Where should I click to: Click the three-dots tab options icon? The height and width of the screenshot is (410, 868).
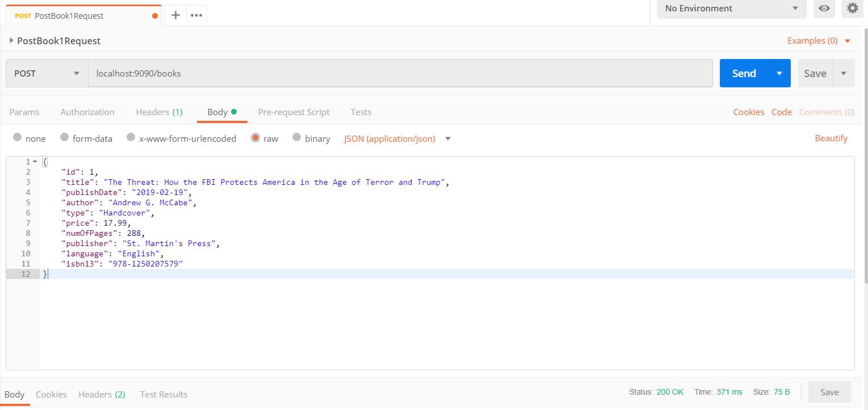tap(196, 15)
